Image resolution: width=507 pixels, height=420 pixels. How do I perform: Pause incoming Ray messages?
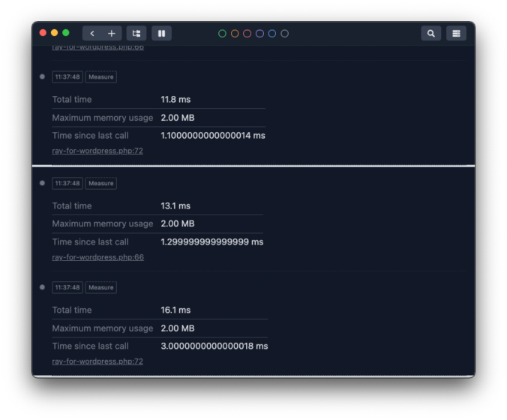(x=161, y=34)
